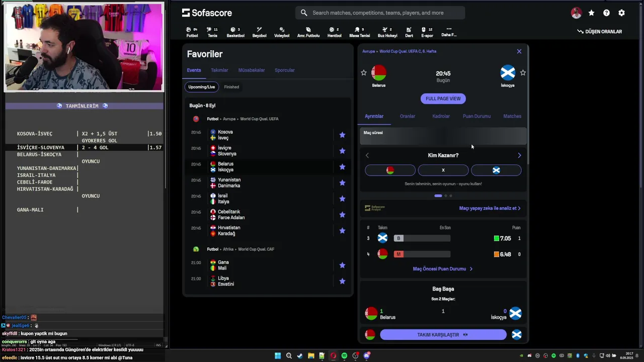Switch to the Sporcular tab

(285, 70)
